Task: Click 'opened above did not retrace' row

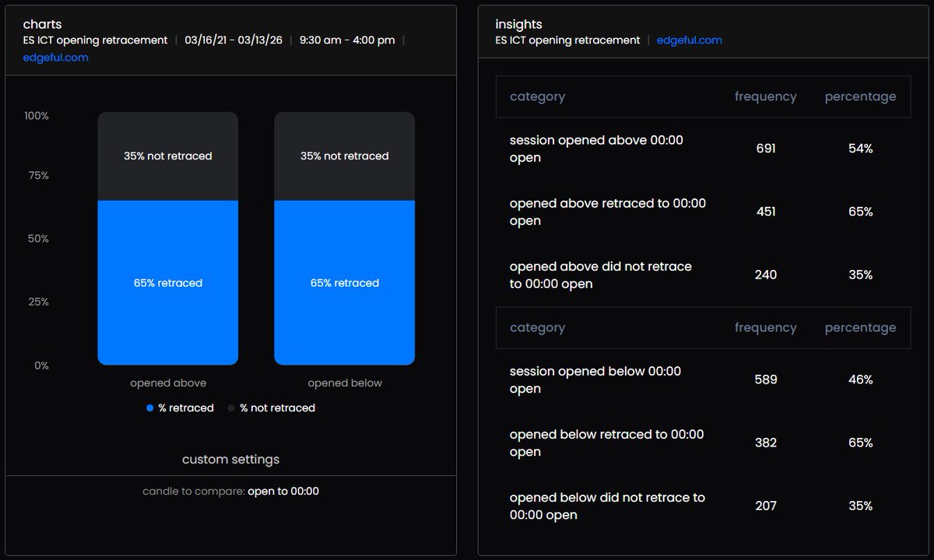Action: (x=703, y=275)
